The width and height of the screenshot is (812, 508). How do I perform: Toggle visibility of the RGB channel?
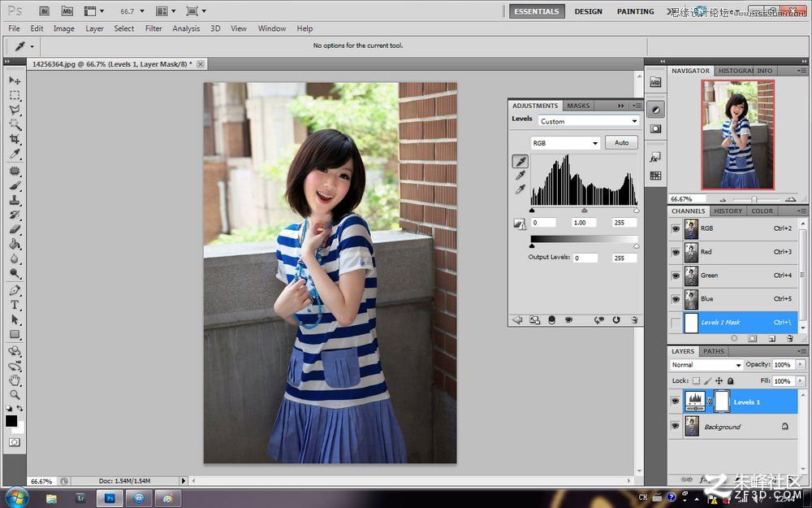(676, 228)
